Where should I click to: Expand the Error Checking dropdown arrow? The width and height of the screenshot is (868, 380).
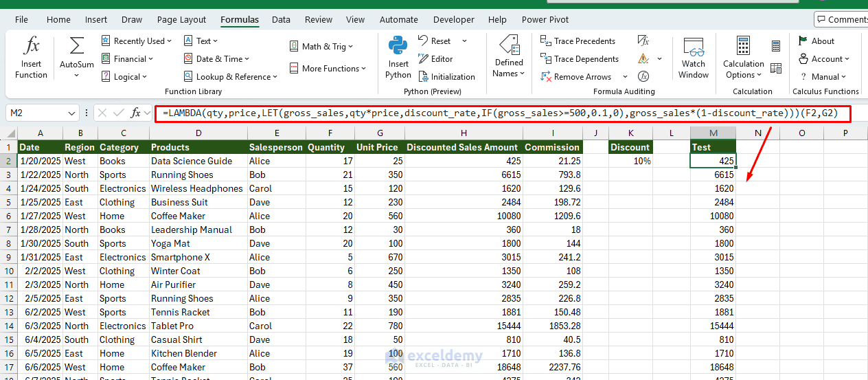tap(660, 59)
